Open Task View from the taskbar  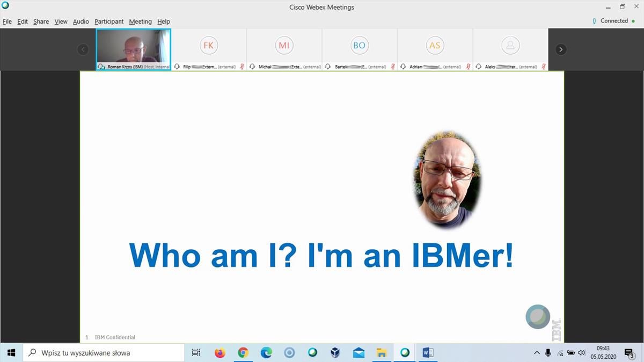[x=196, y=352]
